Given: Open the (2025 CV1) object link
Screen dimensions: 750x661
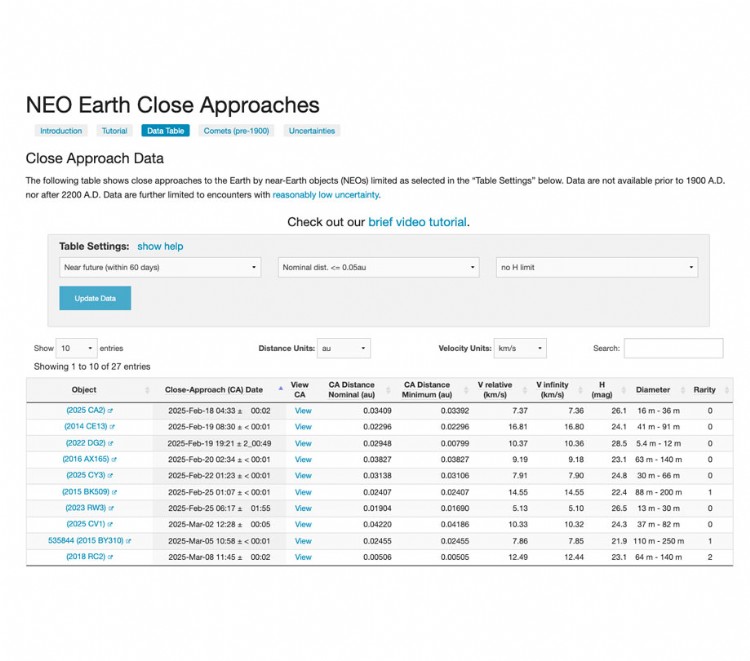Looking at the screenshot, I should point(86,524).
